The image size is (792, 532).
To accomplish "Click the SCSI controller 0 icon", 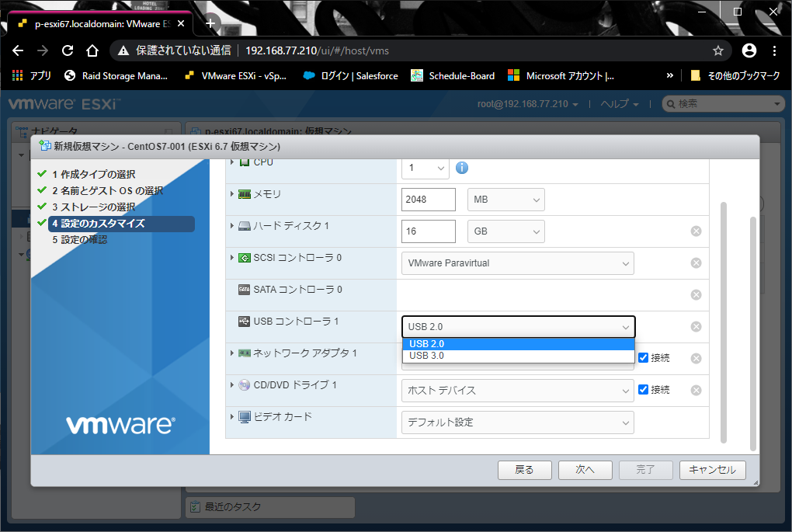I will 245,258.
